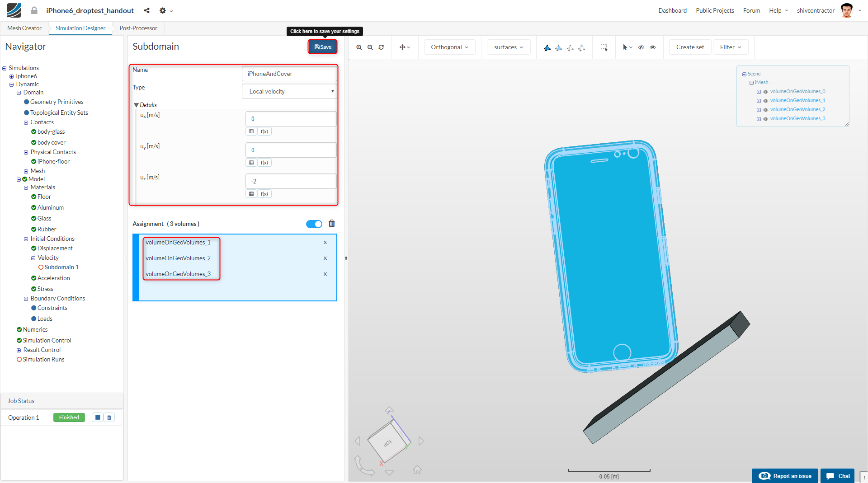The width and height of the screenshot is (868, 483).
Task: Delete all assignments with trash icon
Action: pyautogui.click(x=332, y=224)
